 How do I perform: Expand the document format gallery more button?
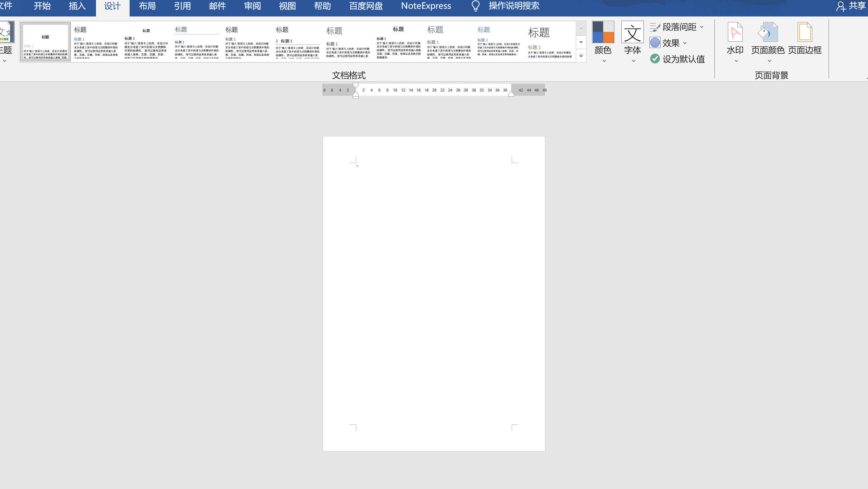tap(581, 56)
